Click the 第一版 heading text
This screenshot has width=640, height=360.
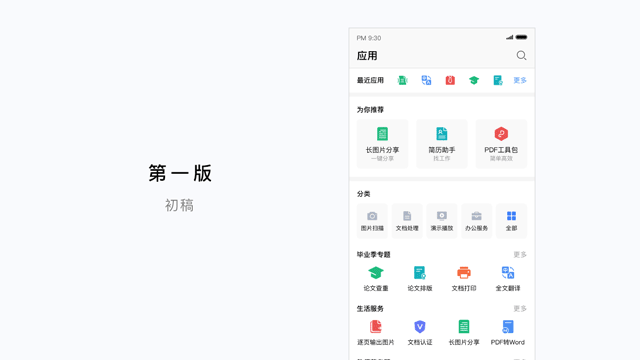coord(180,173)
